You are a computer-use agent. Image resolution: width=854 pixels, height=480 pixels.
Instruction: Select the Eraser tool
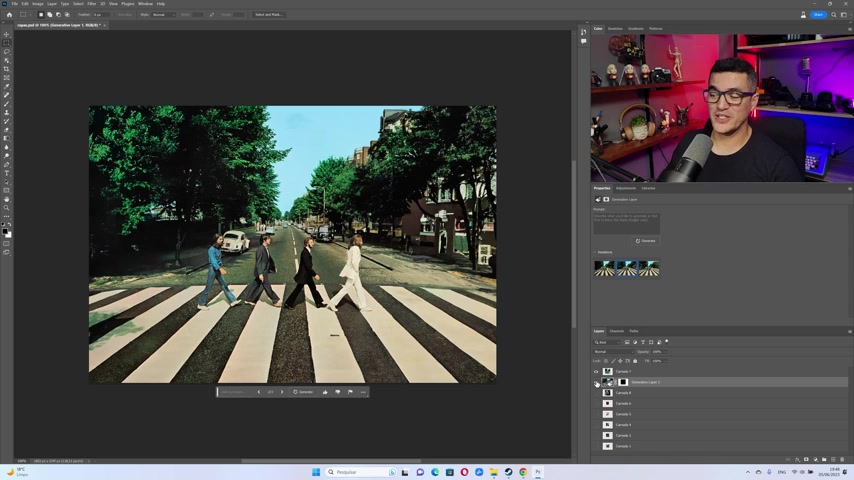click(x=7, y=130)
